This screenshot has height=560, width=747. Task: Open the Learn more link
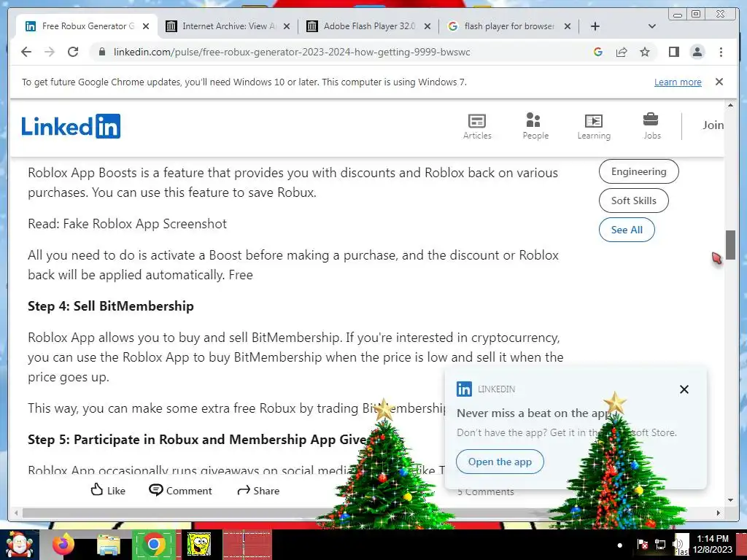coord(678,82)
